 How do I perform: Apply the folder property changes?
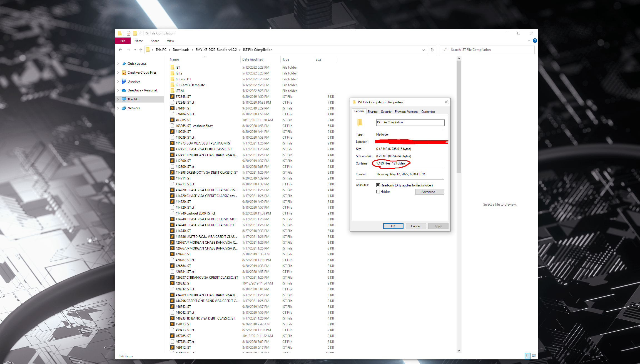pyautogui.click(x=438, y=226)
